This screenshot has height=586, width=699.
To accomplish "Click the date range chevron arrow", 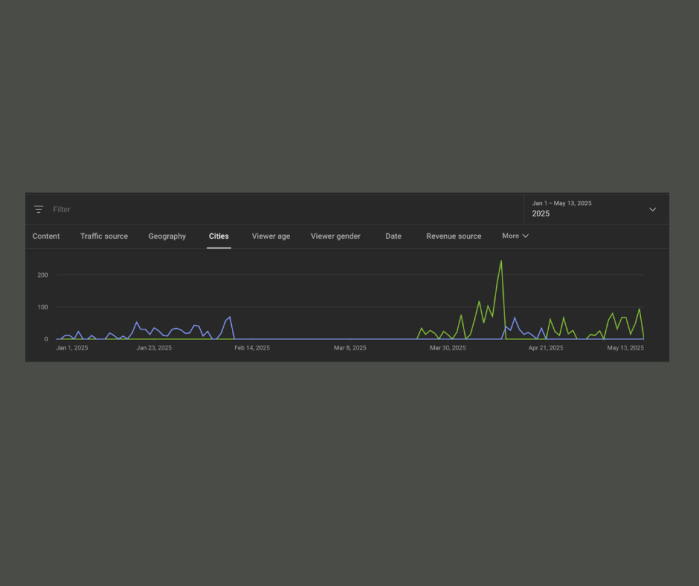I will tap(653, 210).
